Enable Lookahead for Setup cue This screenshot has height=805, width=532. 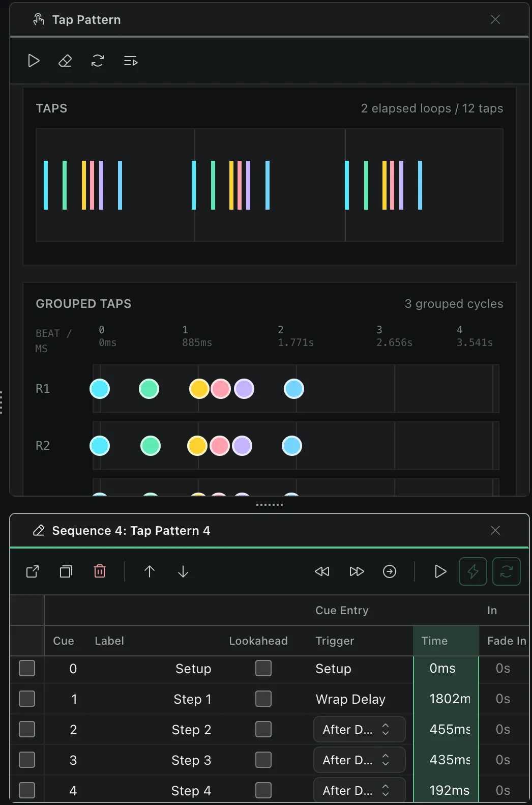point(263,668)
